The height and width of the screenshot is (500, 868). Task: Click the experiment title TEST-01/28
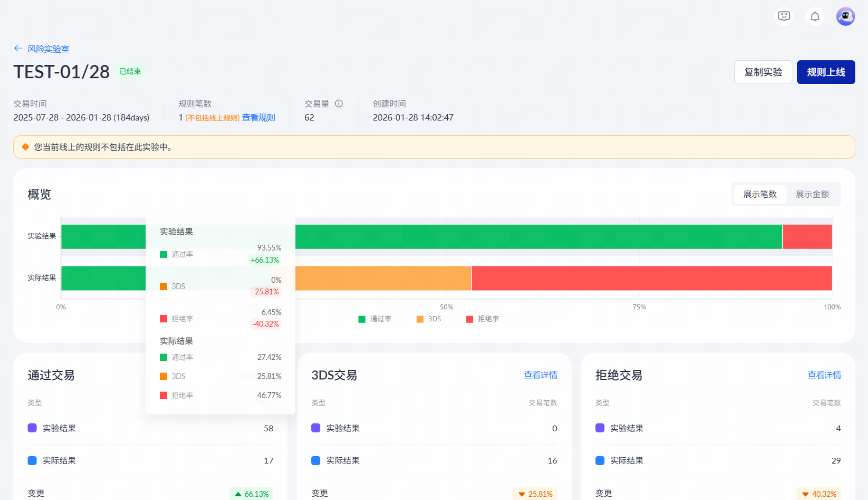tap(61, 72)
